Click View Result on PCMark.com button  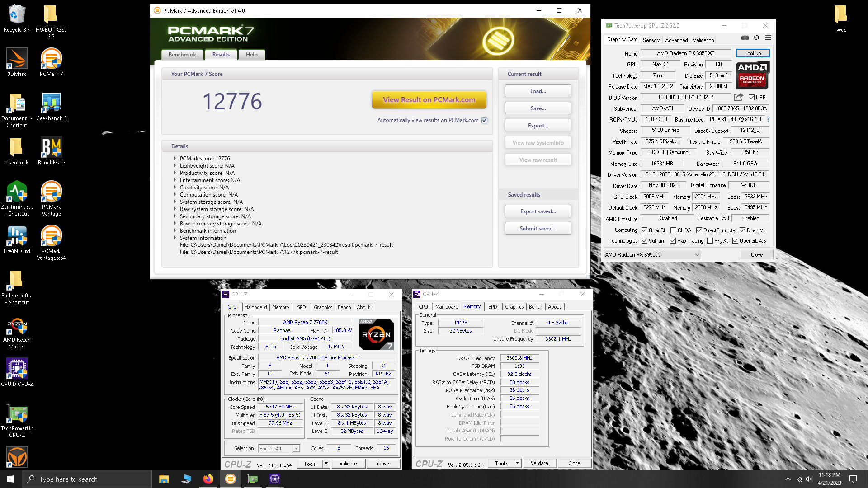pyautogui.click(x=429, y=100)
